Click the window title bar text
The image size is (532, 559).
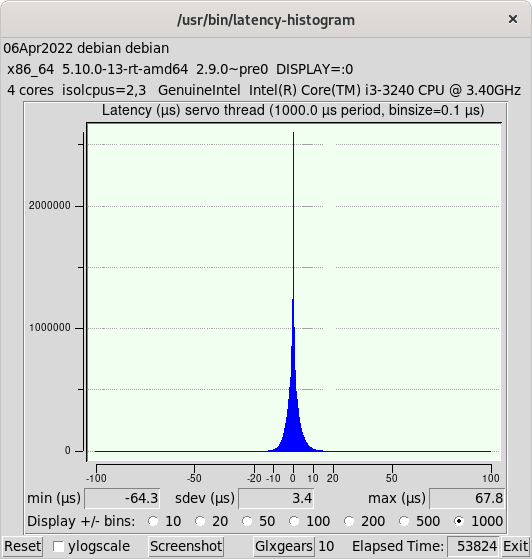pos(266,20)
